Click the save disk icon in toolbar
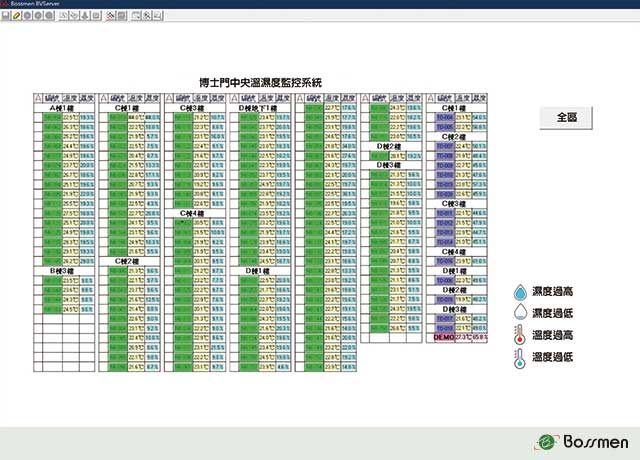The image size is (640, 460). [x=5, y=17]
